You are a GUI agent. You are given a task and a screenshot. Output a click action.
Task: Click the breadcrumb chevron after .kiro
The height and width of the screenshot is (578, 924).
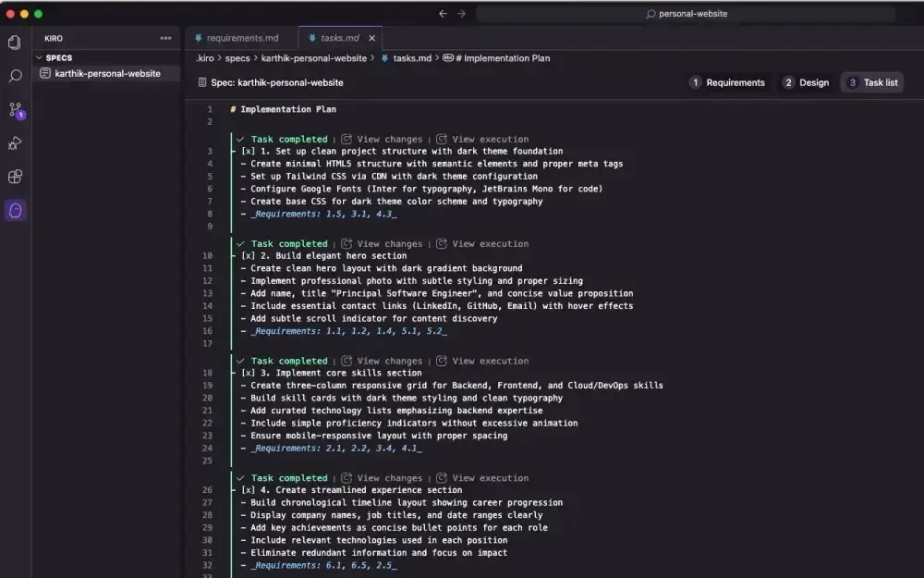click(x=219, y=58)
